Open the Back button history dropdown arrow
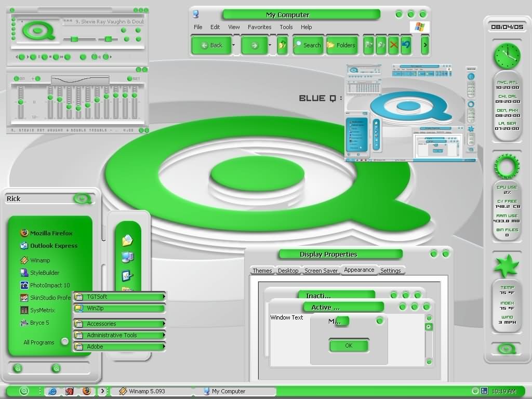Image resolution: width=532 pixels, height=399 pixels. (x=233, y=45)
